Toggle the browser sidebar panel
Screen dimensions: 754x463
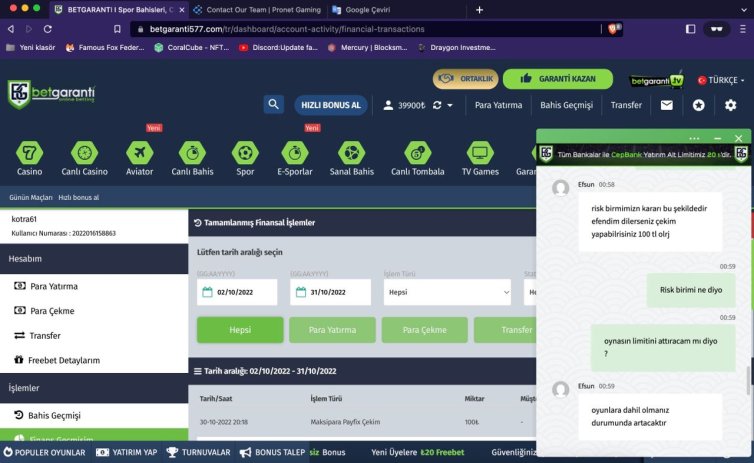pyautogui.click(x=691, y=29)
